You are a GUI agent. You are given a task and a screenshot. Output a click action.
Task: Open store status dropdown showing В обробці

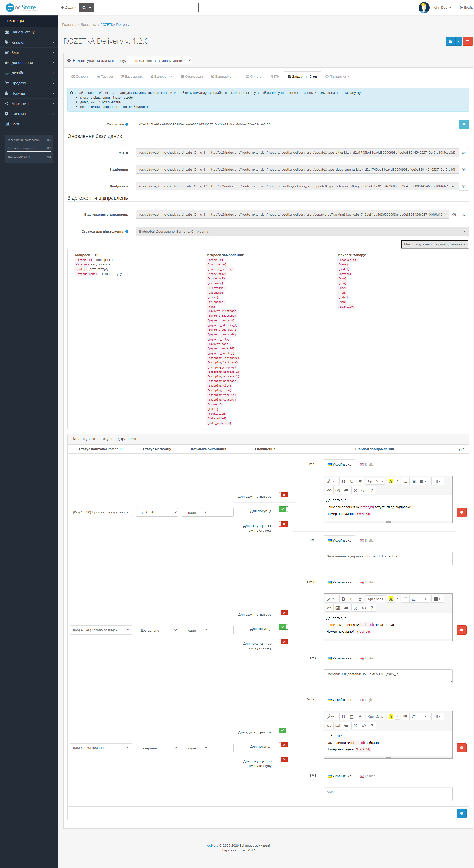click(157, 512)
